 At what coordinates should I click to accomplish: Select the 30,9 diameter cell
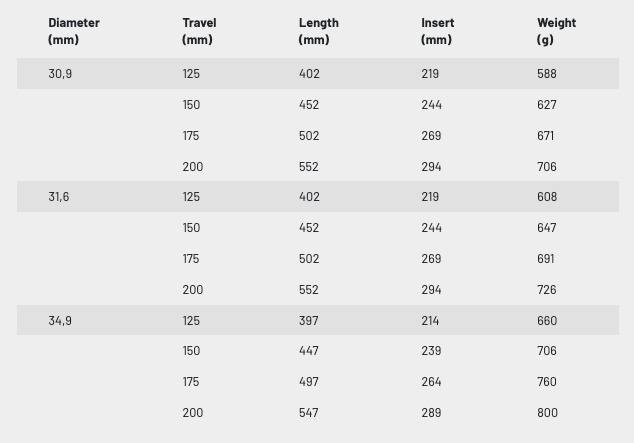(60, 74)
